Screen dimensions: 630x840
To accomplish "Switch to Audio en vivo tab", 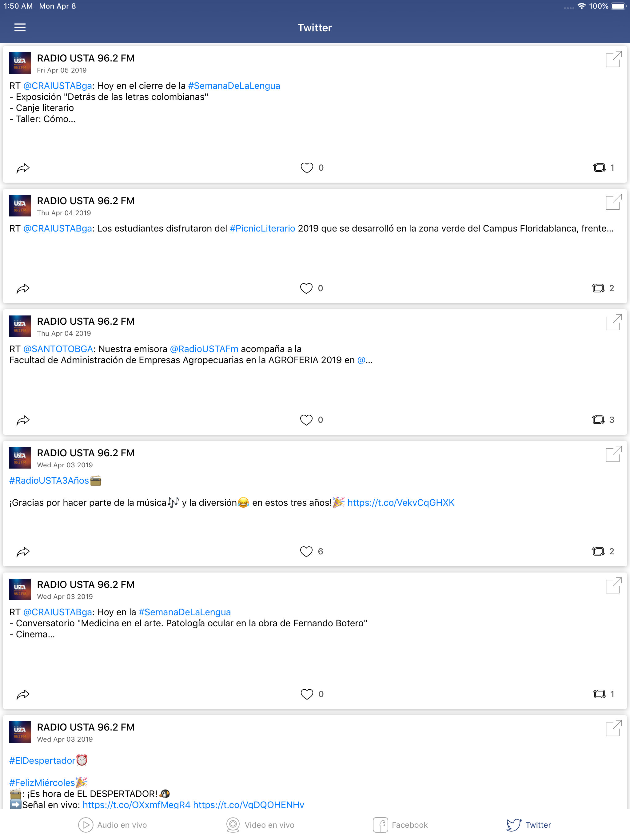I will (x=113, y=825).
